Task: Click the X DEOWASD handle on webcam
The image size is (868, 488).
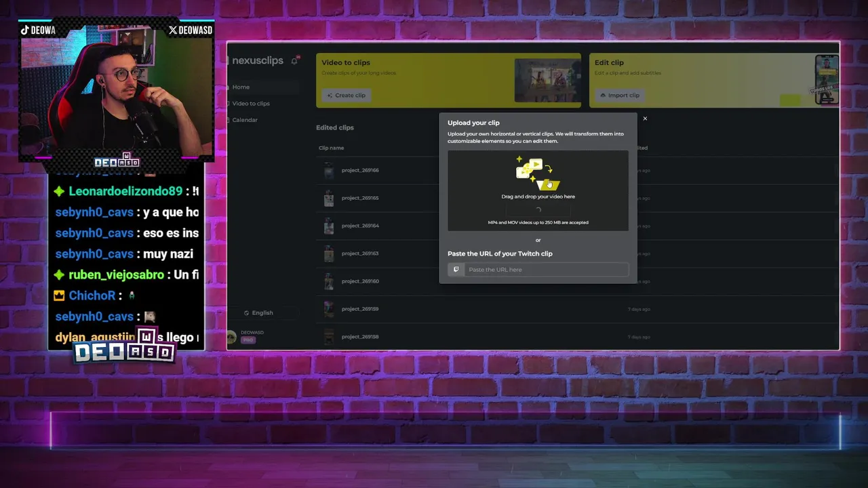Action: click(x=191, y=30)
